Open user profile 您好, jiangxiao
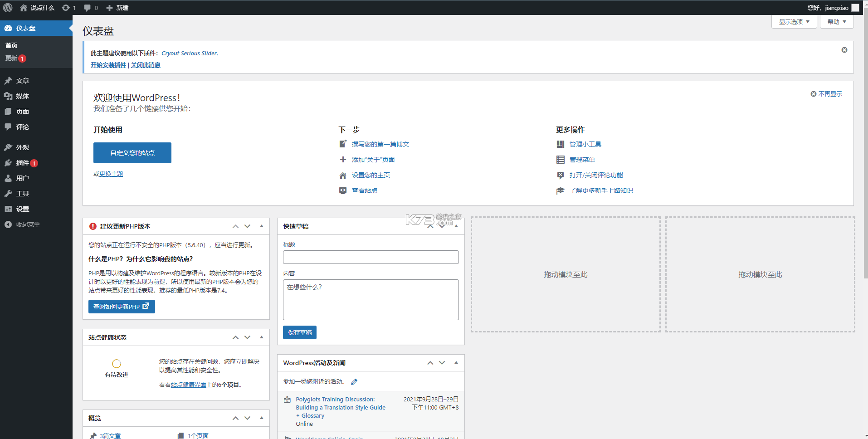The image size is (868, 439). click(833, 8)
